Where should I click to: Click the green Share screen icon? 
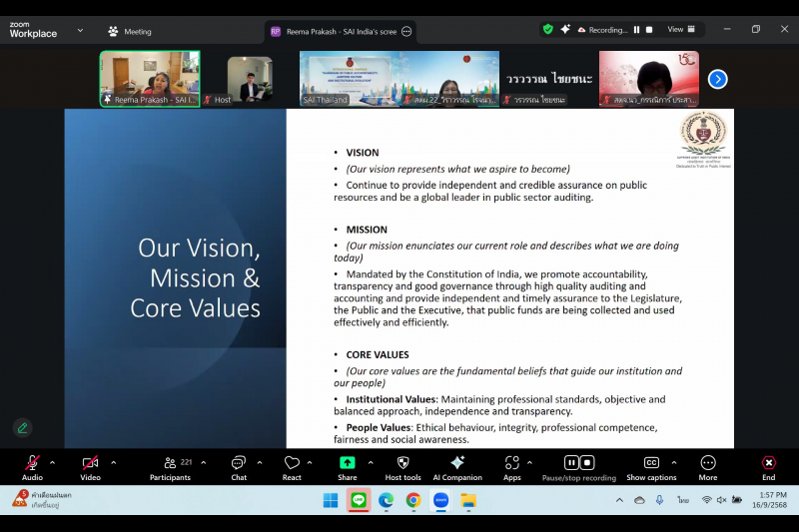pos(347,463)
